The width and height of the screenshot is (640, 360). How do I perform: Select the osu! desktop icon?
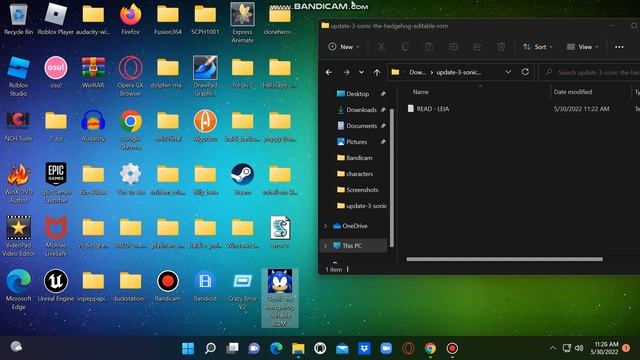pos(56,73)
